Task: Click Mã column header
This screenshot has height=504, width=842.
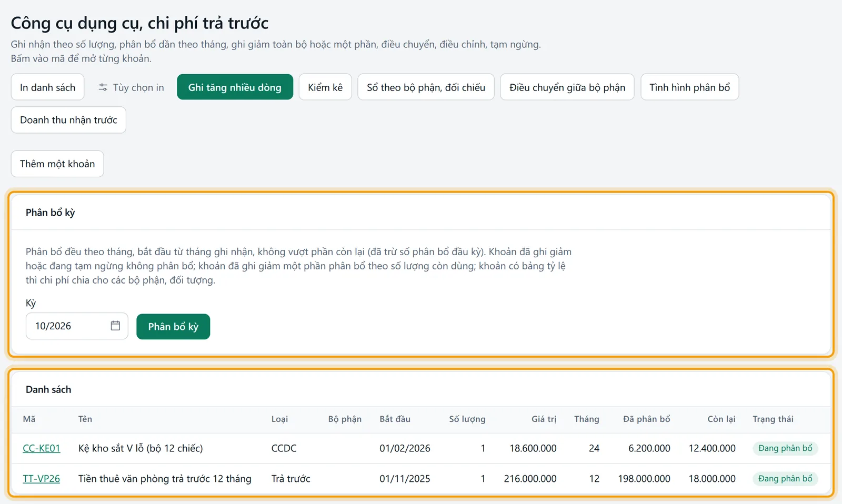Action: pyautogui.click(x=29, y=419)
